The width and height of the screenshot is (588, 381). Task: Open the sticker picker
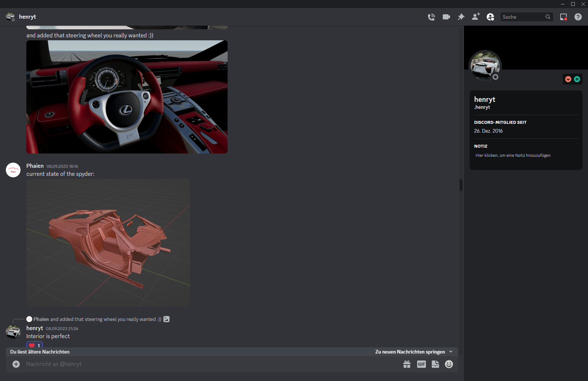435,364
